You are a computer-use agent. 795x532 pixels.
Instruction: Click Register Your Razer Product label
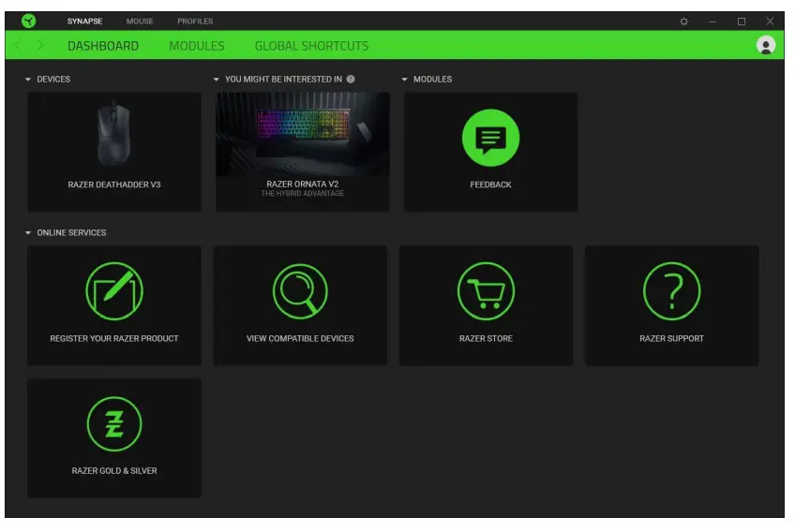tap(114, 338)
